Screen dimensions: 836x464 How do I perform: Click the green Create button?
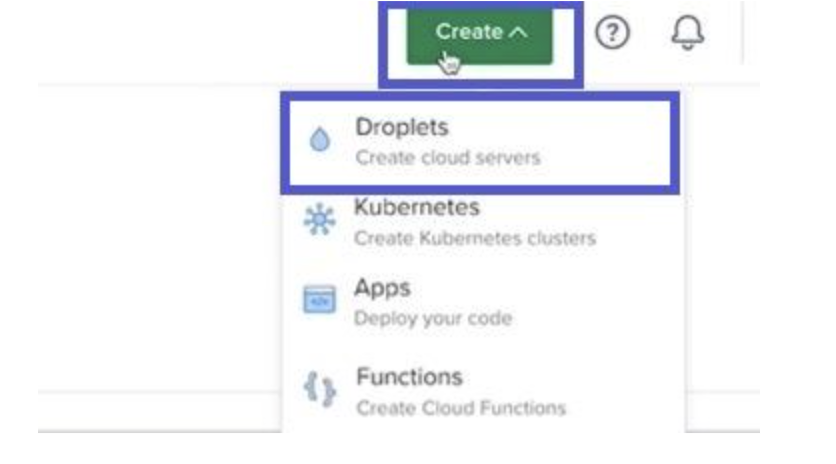coord(480,35)
